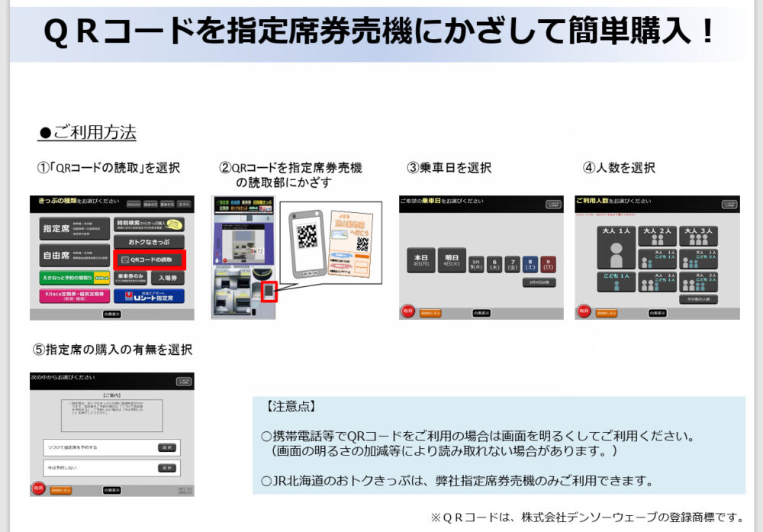This screenshot has height=532, width=763.
Task: Click step label ⑤指定席の購入の有無を選択
Action: click(x=112, y=350)
